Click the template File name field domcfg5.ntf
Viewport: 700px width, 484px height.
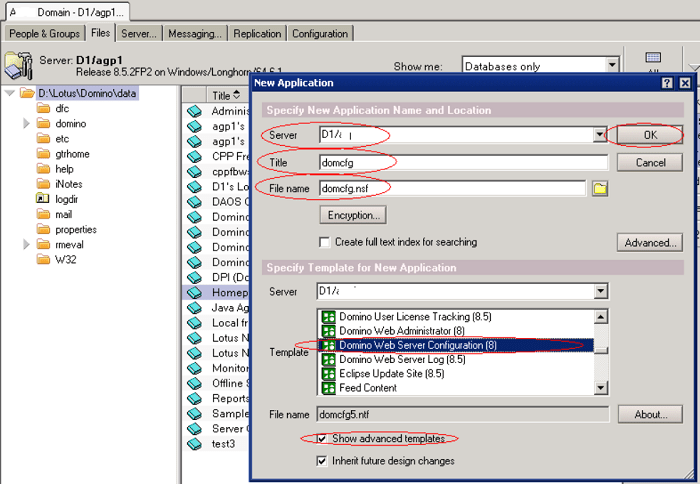tap(462, 414)
